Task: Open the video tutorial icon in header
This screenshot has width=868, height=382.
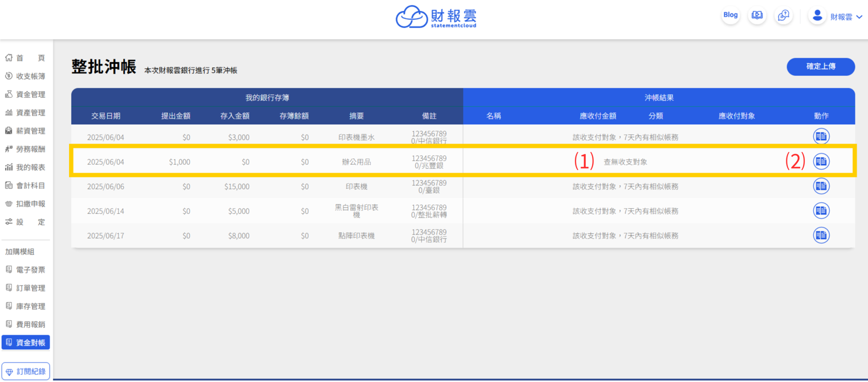Action: tap(757, 15)
